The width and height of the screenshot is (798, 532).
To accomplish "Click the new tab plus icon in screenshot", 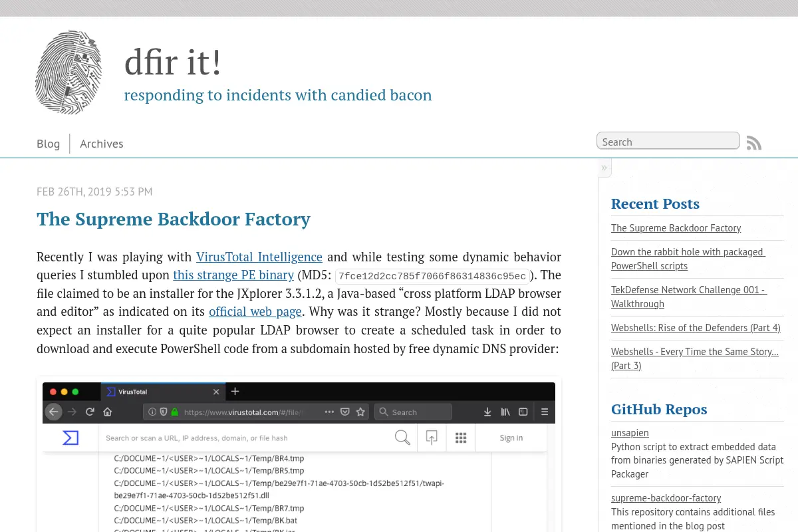I will (x=235, y=392).
